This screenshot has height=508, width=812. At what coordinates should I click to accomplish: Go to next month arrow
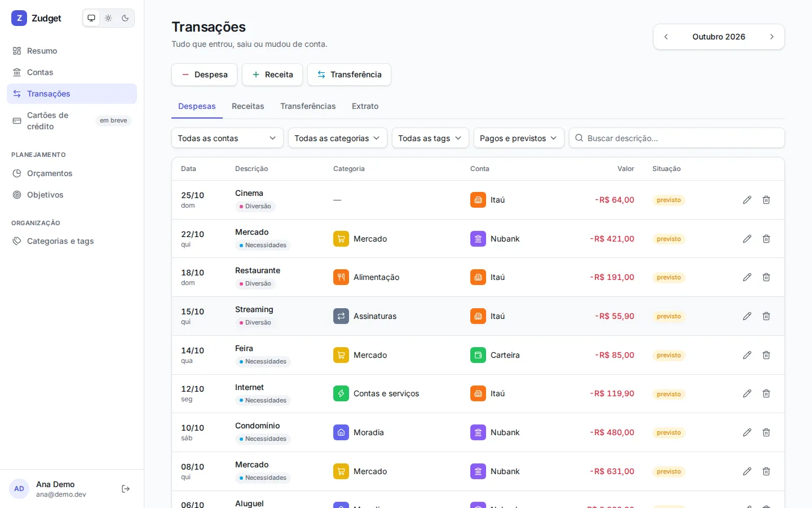tap(772, 37)
